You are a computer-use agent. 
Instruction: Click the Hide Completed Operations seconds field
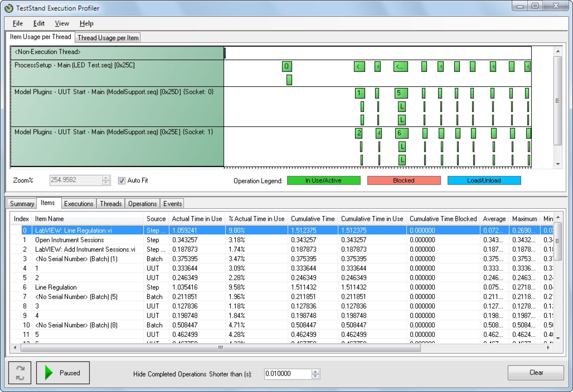[288, 374]
